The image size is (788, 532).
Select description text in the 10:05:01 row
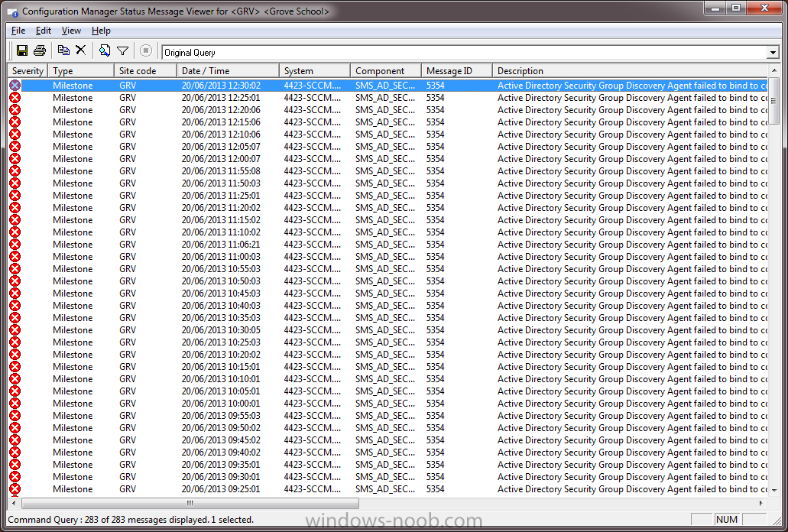click(x=632, y=391)
